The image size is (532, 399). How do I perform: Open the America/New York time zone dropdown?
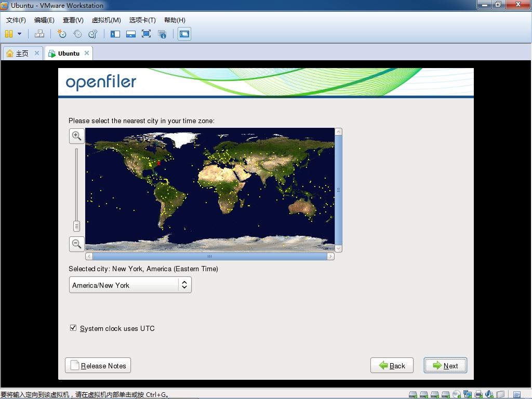pyautogui.click(x=130, y=285)
